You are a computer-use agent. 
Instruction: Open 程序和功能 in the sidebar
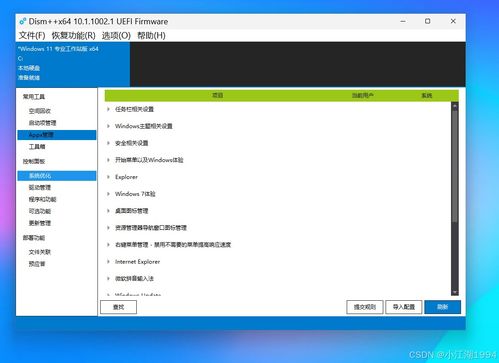pos(42,199)
